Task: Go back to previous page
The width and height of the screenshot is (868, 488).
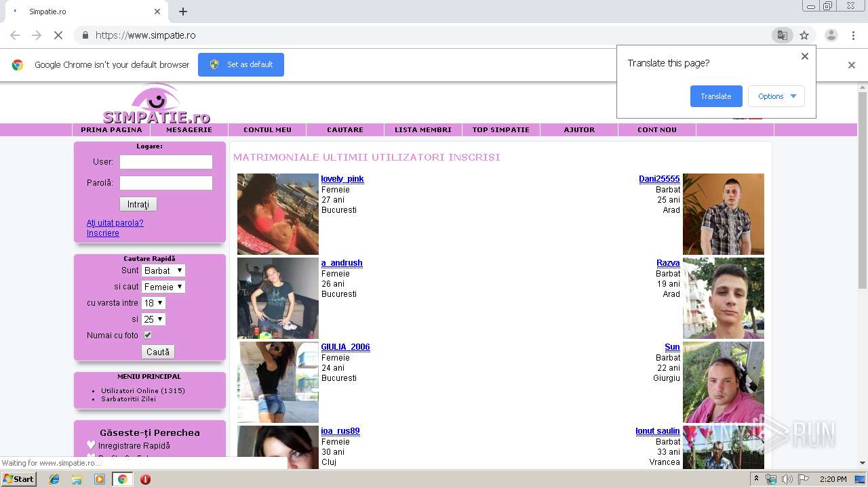Action: pos(15,35)
